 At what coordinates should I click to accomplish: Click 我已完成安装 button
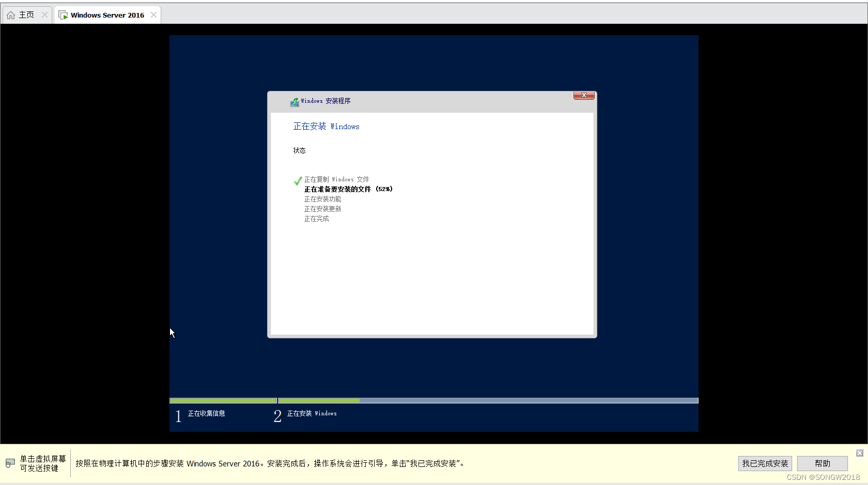tap(765, 463)
